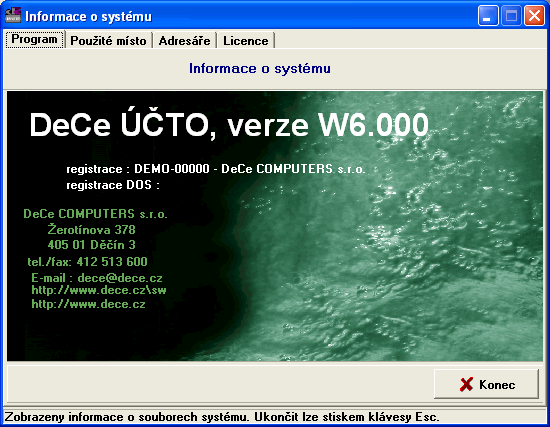Close the window with the red X

(534, 15)
